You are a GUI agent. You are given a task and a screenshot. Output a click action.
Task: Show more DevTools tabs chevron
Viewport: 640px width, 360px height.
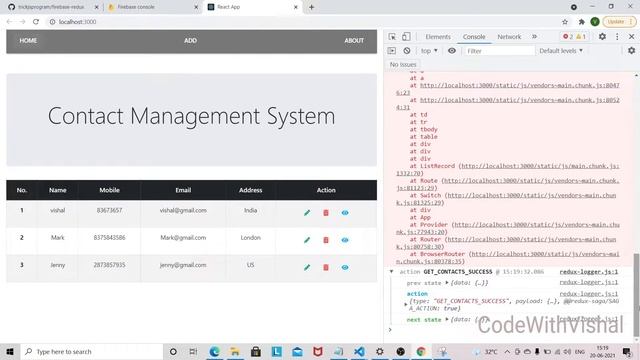pyautogui.click(x=534, y=37)
